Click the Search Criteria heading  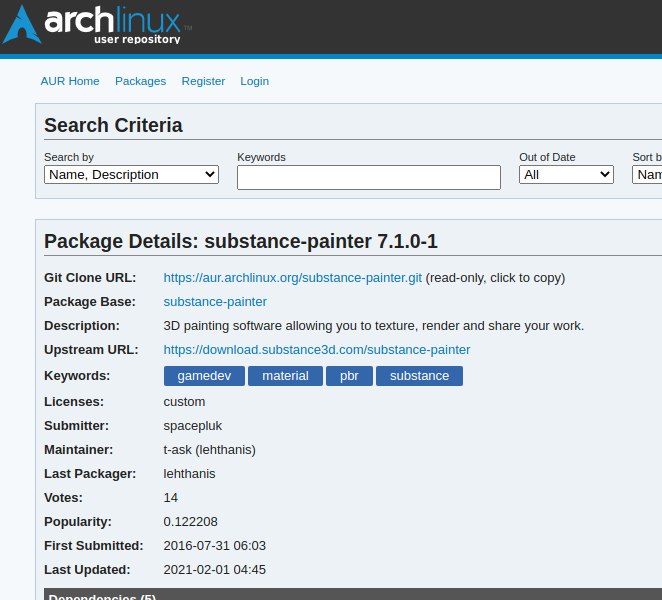click(113, 125)
